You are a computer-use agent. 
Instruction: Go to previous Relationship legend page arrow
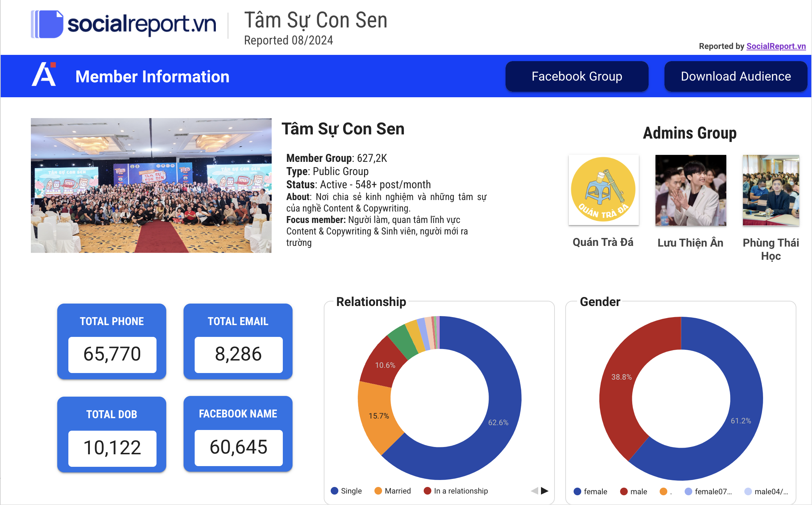point(534,491)
